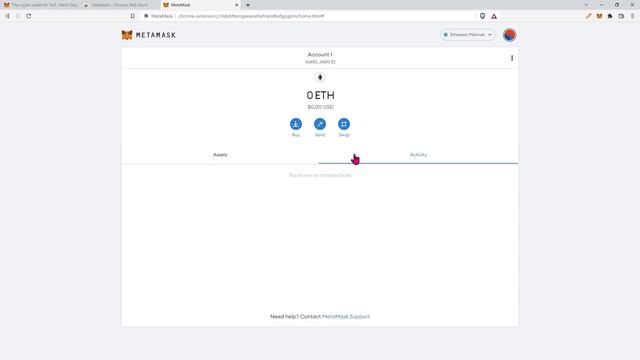Bookmark this page with the bookmark icon
This screenshot has width=640, height=360.
(133, 16)
